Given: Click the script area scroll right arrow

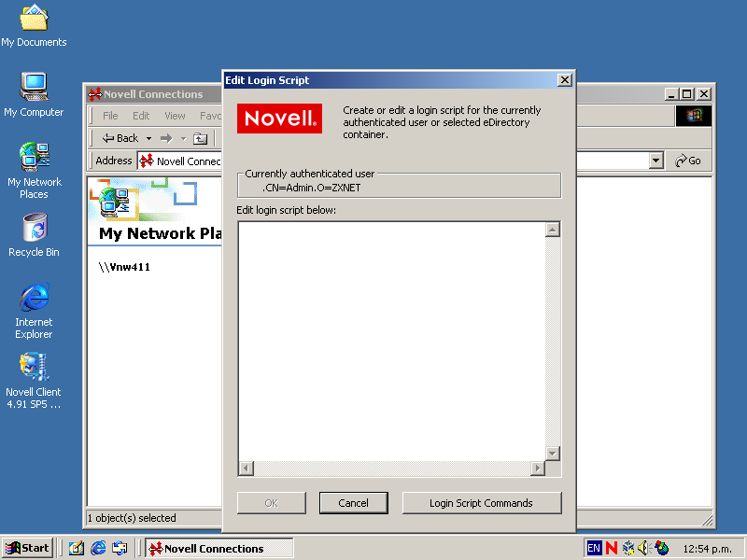Looking at the screenshot, I should click(538, 469).
